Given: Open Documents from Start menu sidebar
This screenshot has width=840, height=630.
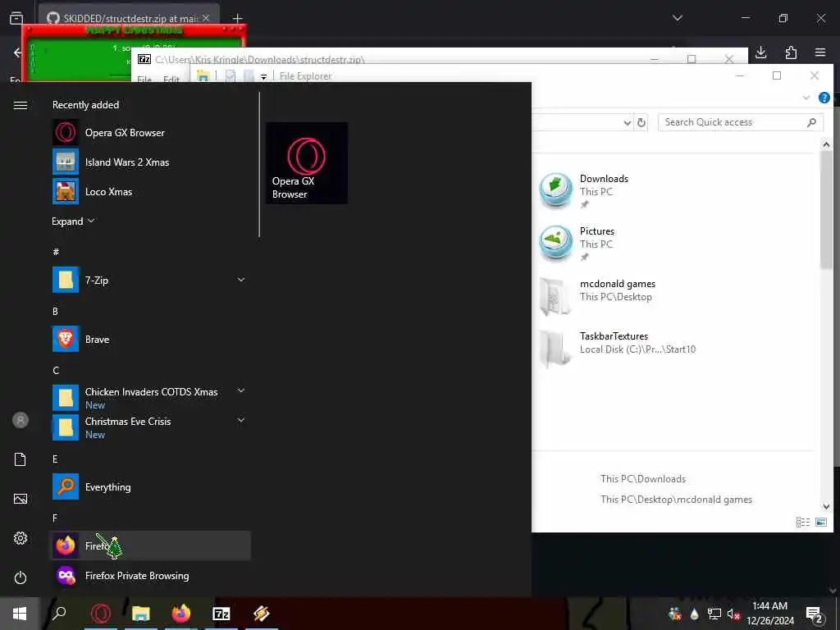Looking at the screenshot, I should pyautogui.click(x=21, y=459).
